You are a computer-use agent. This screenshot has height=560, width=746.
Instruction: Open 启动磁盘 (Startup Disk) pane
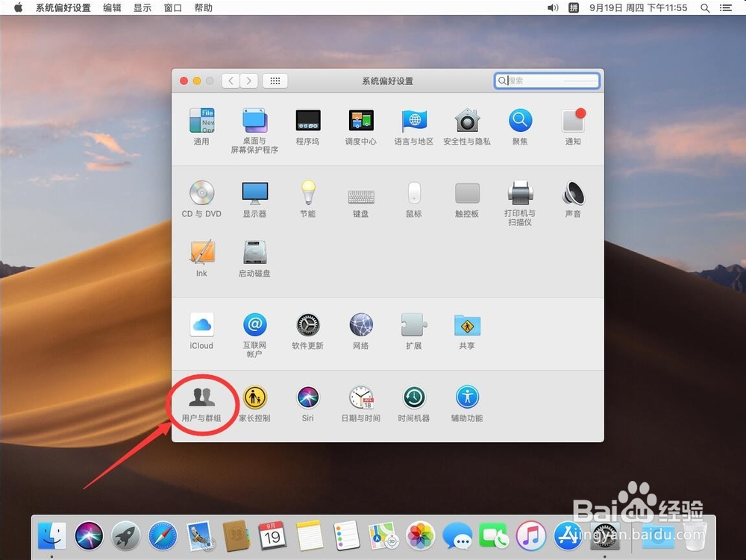254,258
